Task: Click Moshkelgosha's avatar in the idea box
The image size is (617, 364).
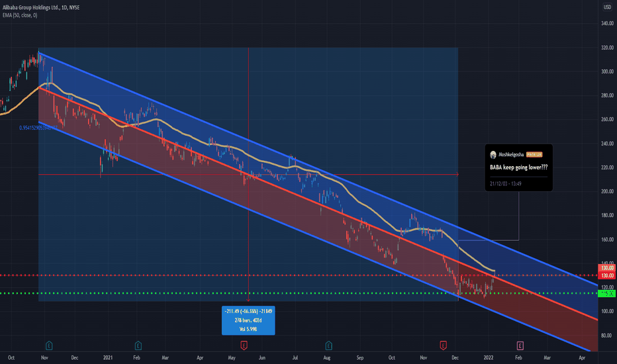Action: coord(493,155)
